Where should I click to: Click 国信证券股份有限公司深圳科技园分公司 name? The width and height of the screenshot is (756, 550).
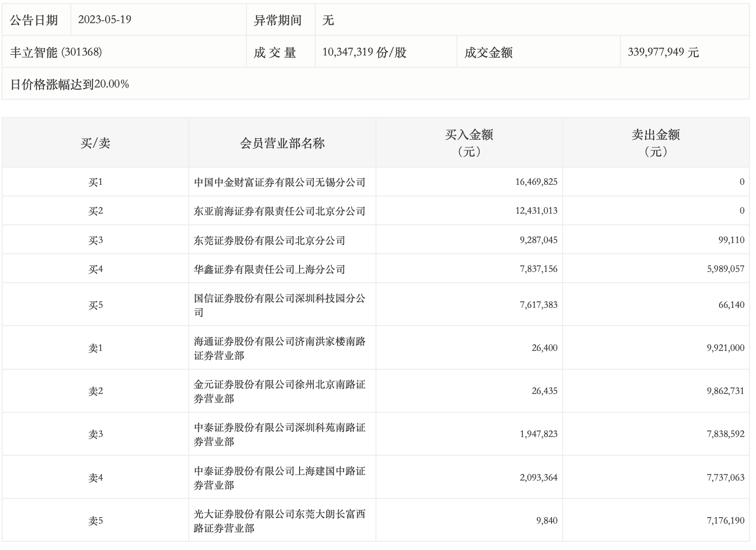[x=279, y=305]
